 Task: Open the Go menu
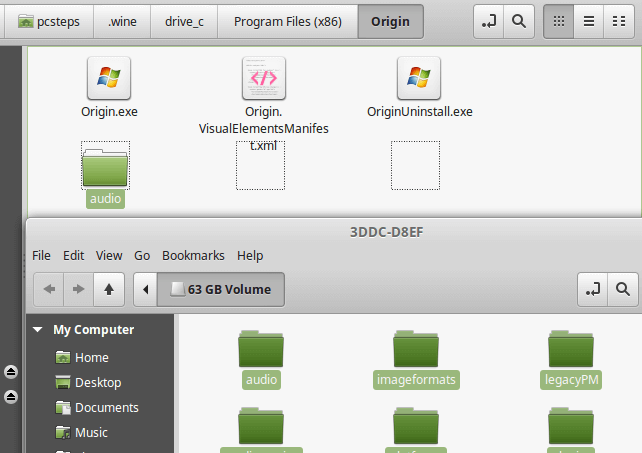pos(142,256)
